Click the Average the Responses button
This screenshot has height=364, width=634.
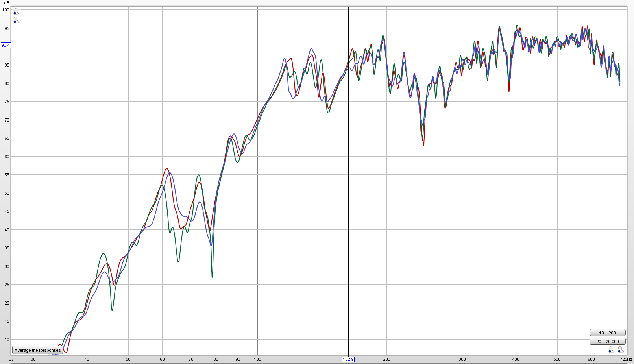pos(37,350)
